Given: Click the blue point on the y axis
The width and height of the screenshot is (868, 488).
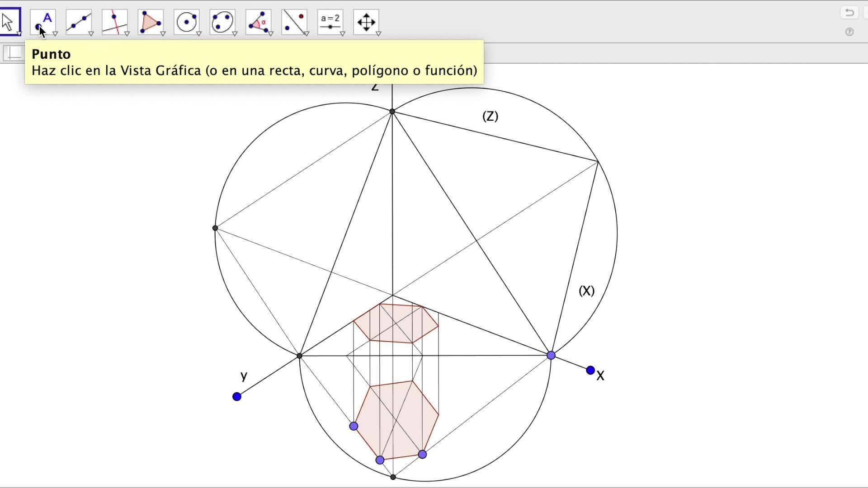Looking at the screenshot, I should point(237,397).
